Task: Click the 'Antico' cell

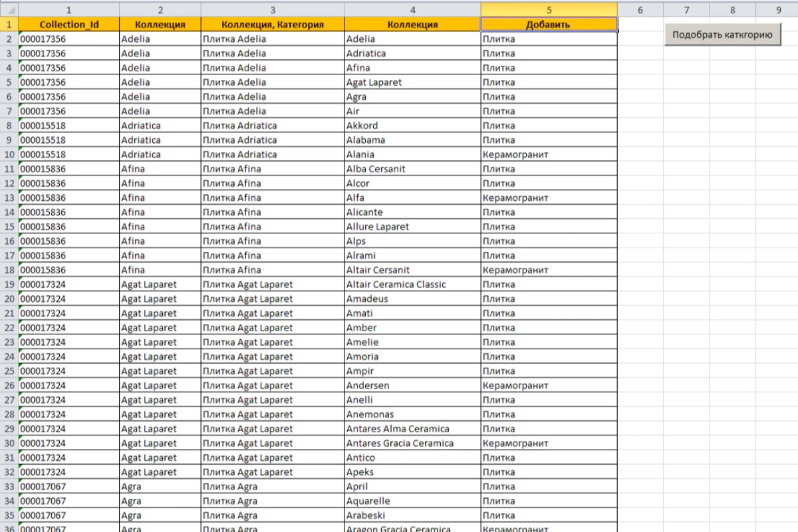Action: 413,458
